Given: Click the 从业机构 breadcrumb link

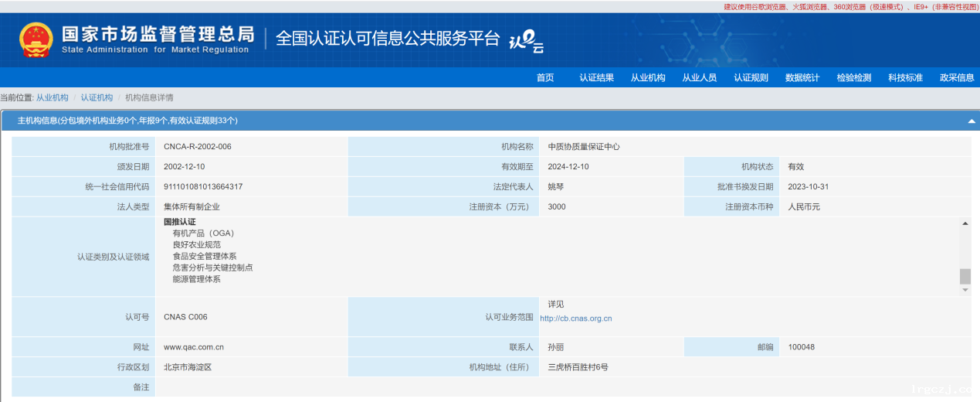Looking at the screenshot, I should pyautogui.click(x=53, y=97).
